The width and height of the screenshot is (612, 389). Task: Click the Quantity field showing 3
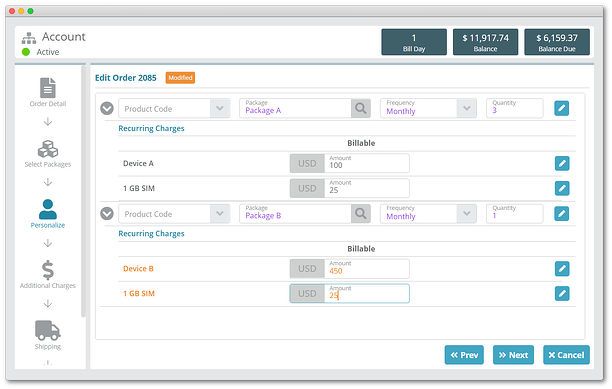pos(514,108)
